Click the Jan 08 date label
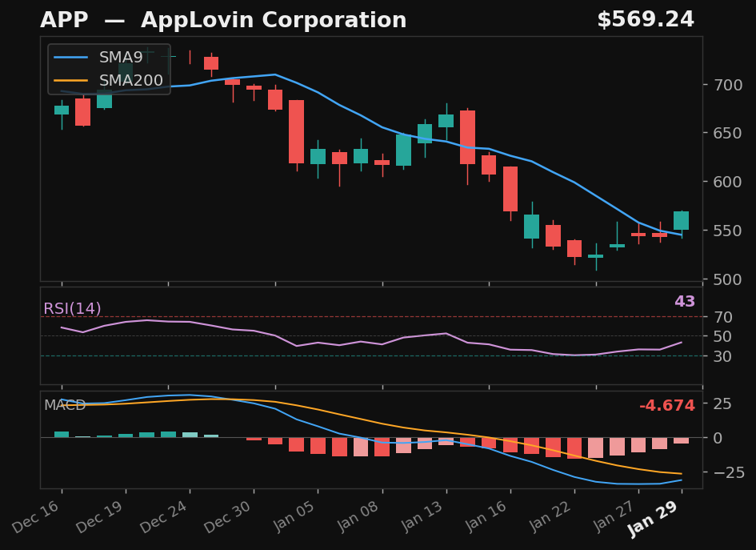The height and width of the screenshot is (550, 756). click(x=358, y=516)
